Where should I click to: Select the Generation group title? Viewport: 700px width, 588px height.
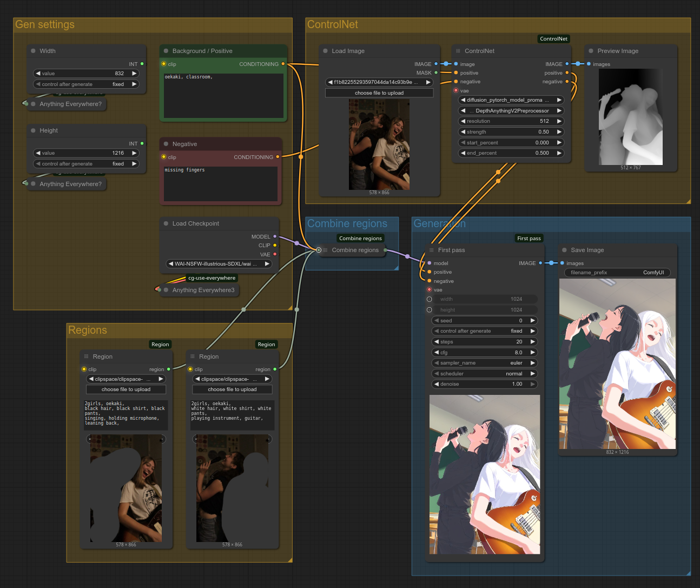[x=439, y=223]
